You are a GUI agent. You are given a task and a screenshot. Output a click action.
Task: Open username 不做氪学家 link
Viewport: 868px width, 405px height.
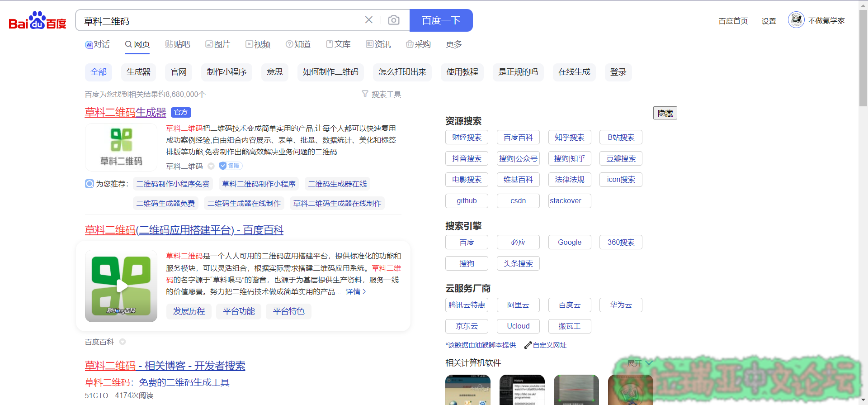[x=826, y=21]
